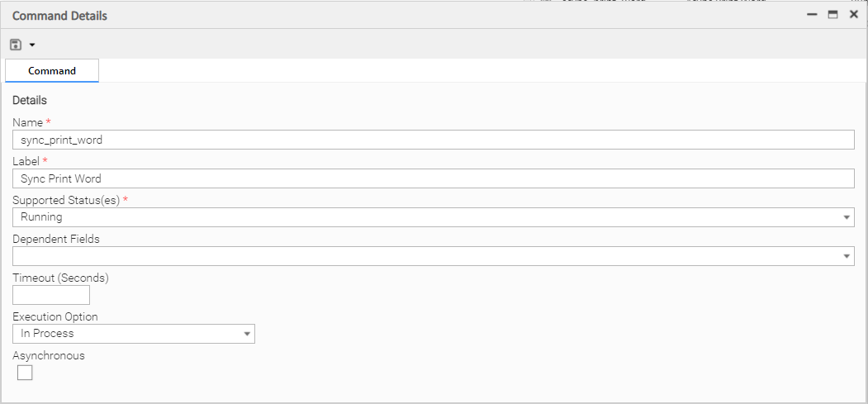Image resolution: width=868 pixels, height=404 pixels.
Task: Click the Details section heading
Action: 30,101
